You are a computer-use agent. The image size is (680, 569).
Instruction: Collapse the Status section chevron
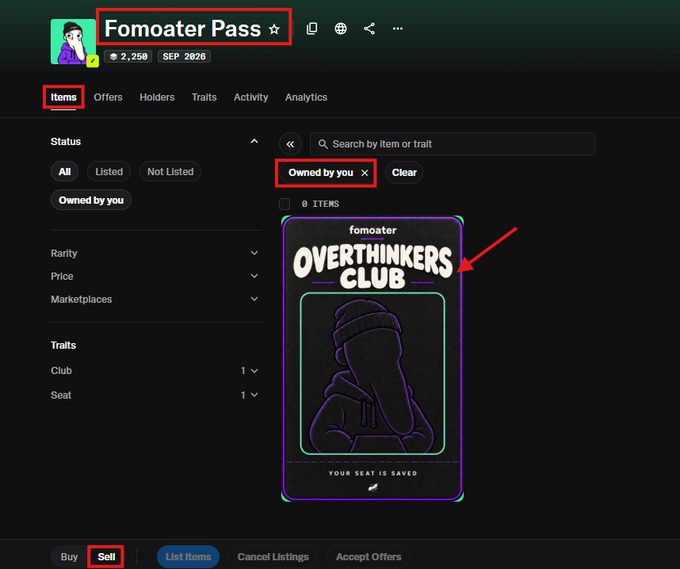point(255,141)
